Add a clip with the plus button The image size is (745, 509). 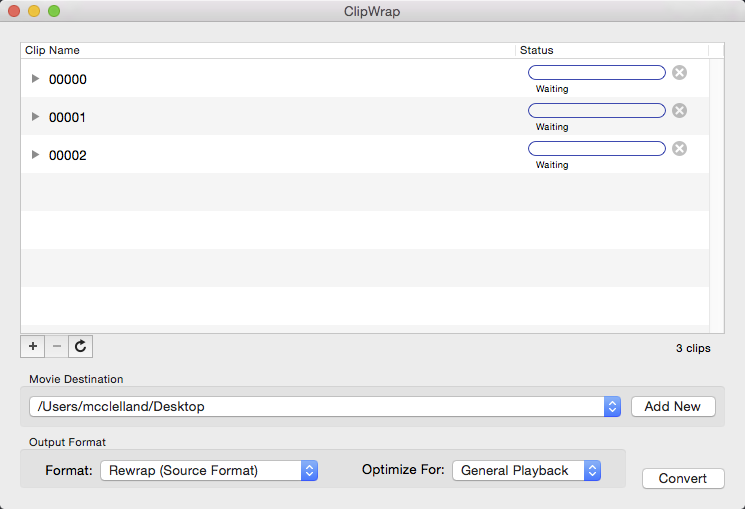click(x=33, y=346)
